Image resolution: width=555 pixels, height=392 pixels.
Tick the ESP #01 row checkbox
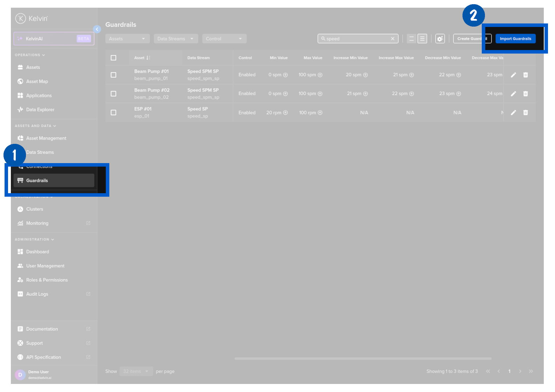(114, 113)
